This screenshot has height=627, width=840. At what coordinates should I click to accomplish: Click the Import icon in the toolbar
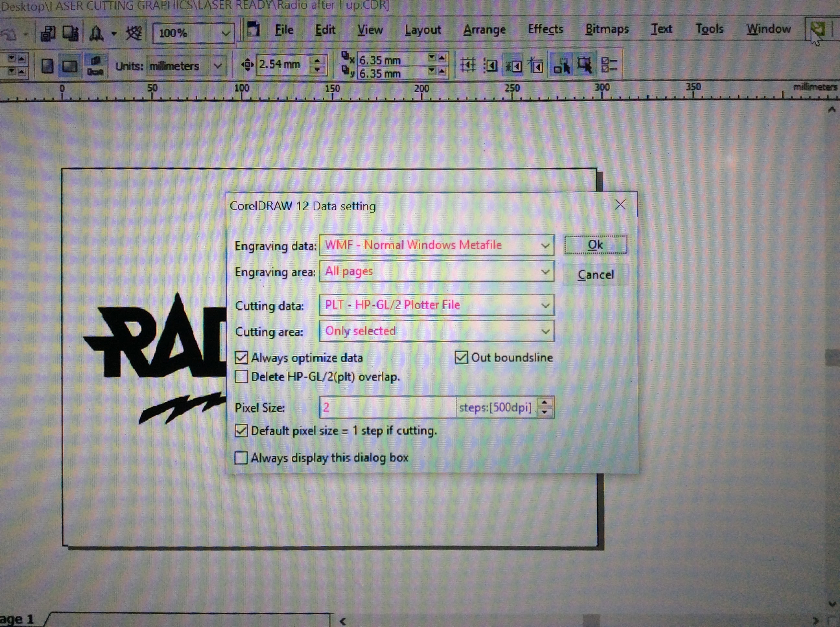[x=48, y=34]
